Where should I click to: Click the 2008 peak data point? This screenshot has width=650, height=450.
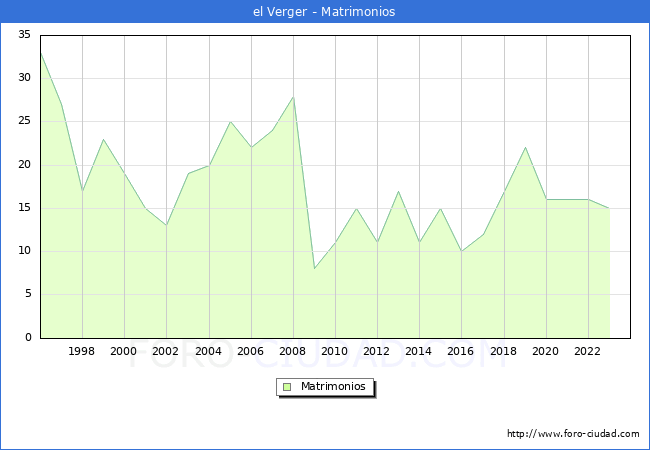point(293,97)
